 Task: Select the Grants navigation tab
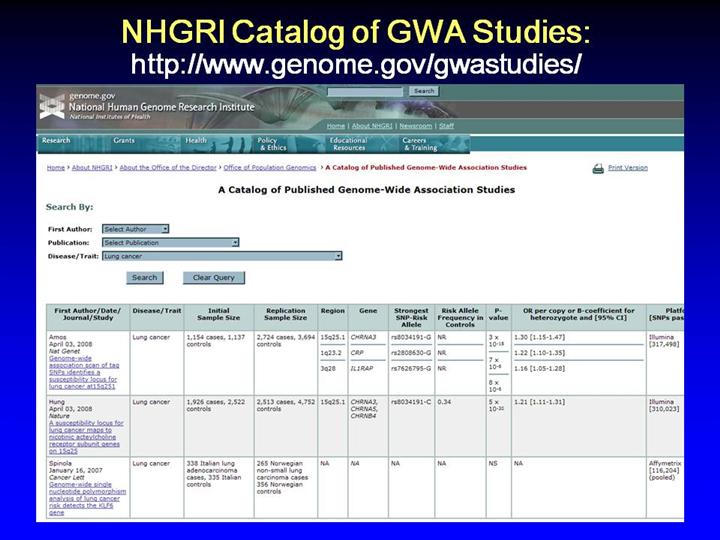point(124,141)
